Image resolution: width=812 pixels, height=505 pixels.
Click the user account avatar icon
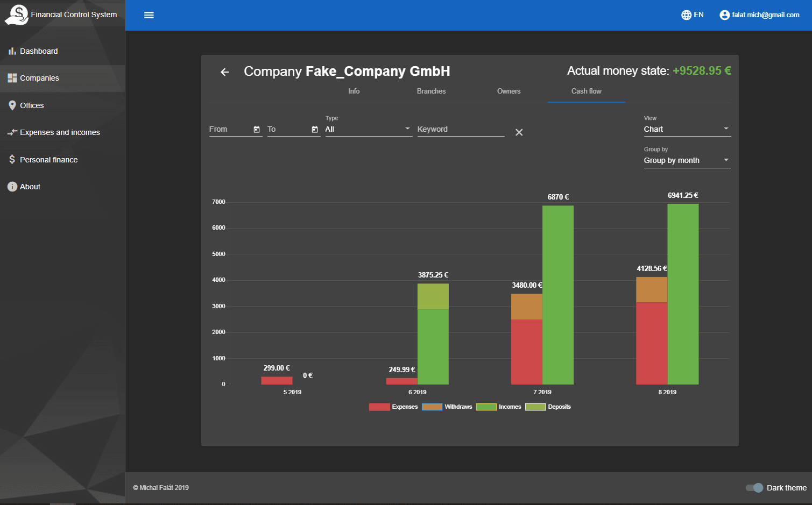pos(725,15)
